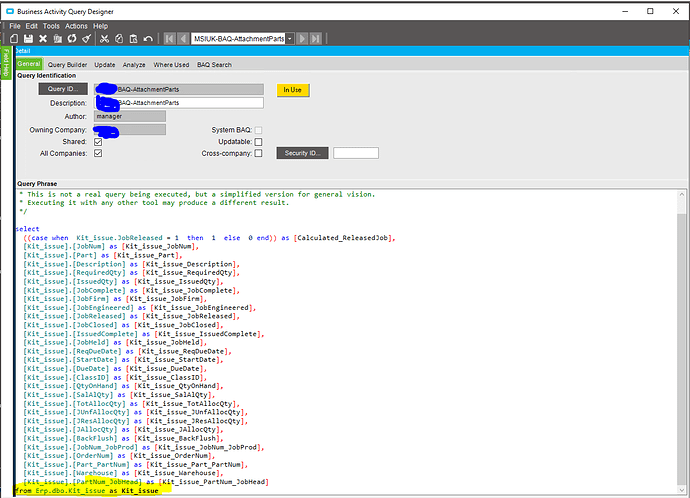Click the Undo arrow icon
Image resolution: width=690 pixels, height=498 pixels.
tap(148, 39)
